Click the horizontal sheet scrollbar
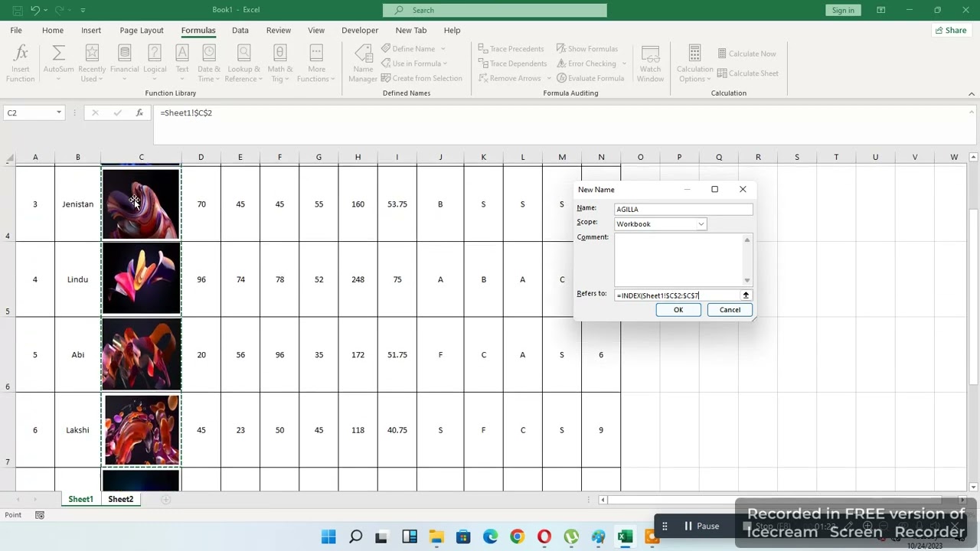This screenshot has width=980, height=551. click(782, 500)
